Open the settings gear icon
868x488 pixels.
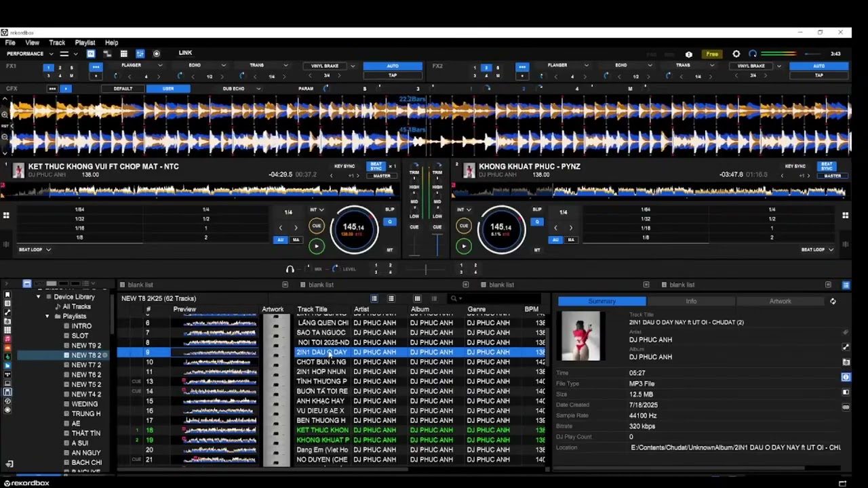tap(736, 54)
